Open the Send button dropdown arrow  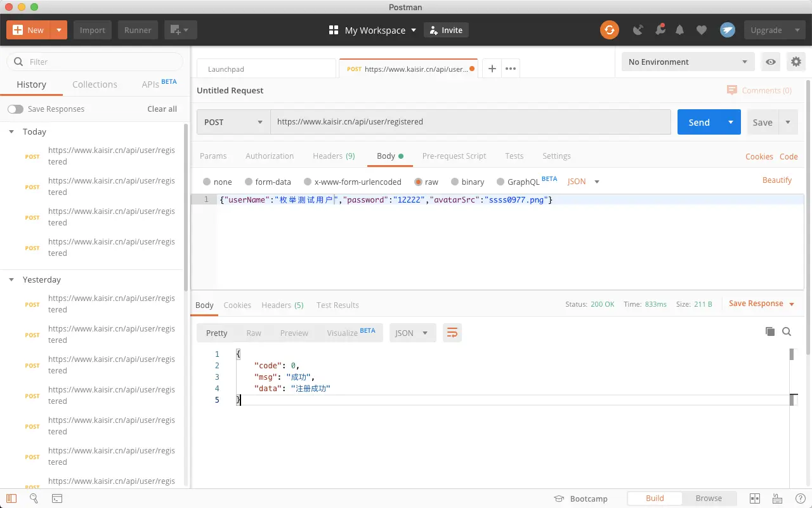[x=731, y=122]
